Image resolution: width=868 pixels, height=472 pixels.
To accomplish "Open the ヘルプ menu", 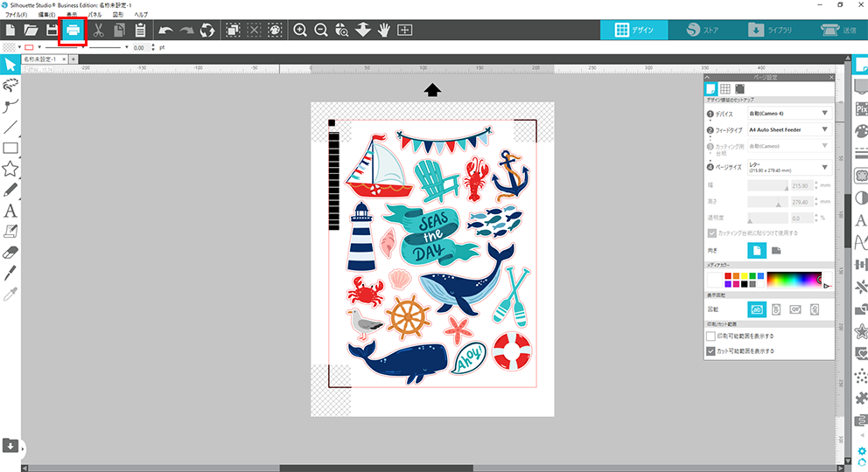I will coord(141,14).
